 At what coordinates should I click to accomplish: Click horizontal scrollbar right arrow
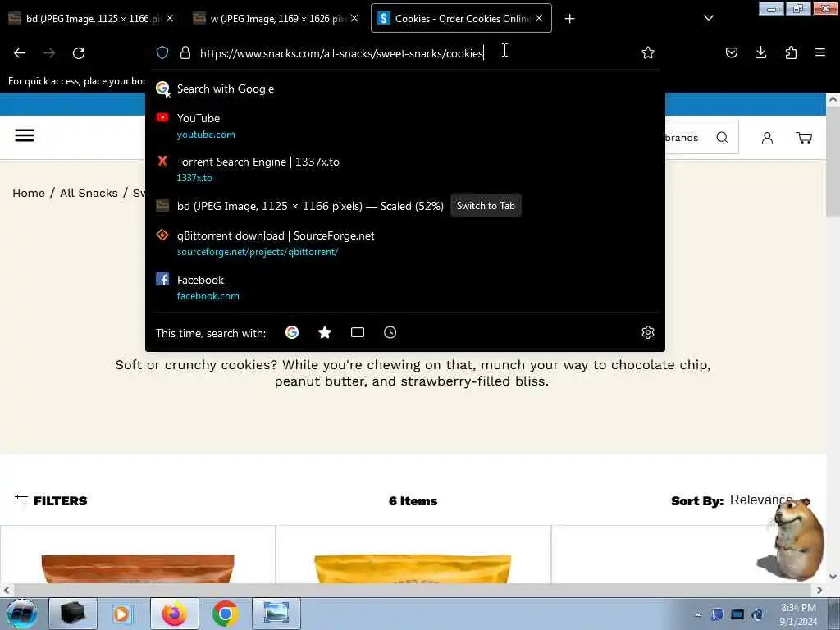pyautogui.click(x=819, y=590)
